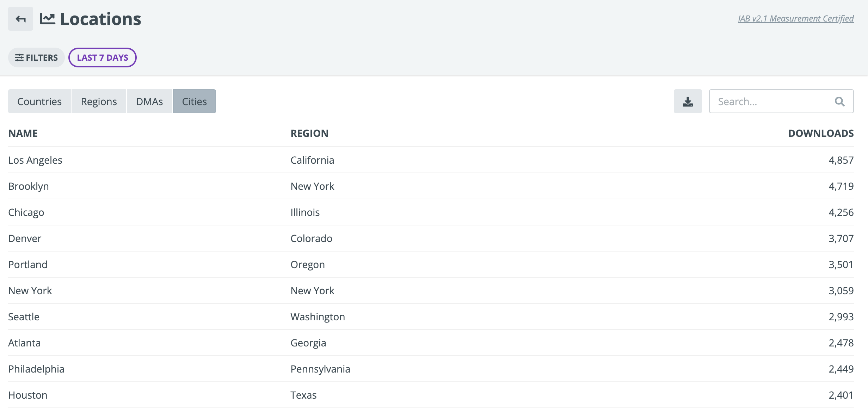Click the Houston row
Image resolution: width=868 pixels, height=411 pixels.
431,395
